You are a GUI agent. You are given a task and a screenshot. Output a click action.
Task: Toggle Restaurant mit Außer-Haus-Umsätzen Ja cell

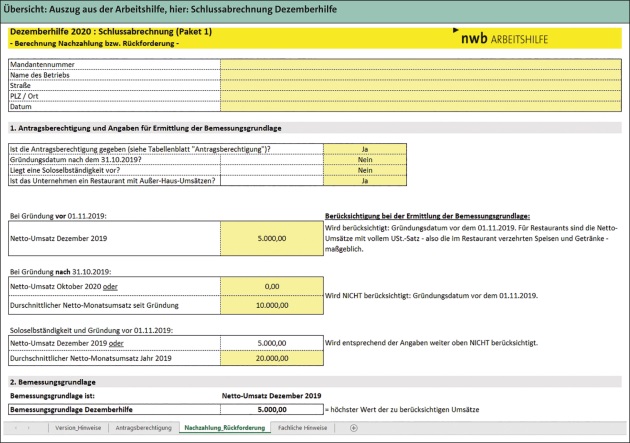365,181
